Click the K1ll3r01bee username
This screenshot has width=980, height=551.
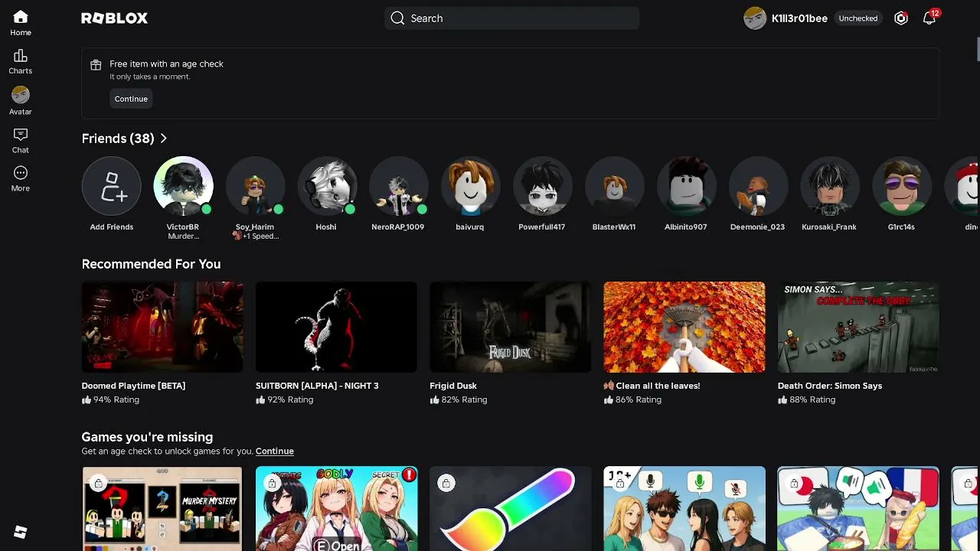(x=799, y=18)
